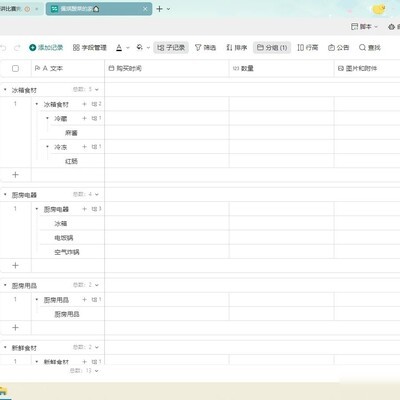
Task: Open the 脚本 script dropdown menu
Action: pyautogui.click(x=364, y=27)
